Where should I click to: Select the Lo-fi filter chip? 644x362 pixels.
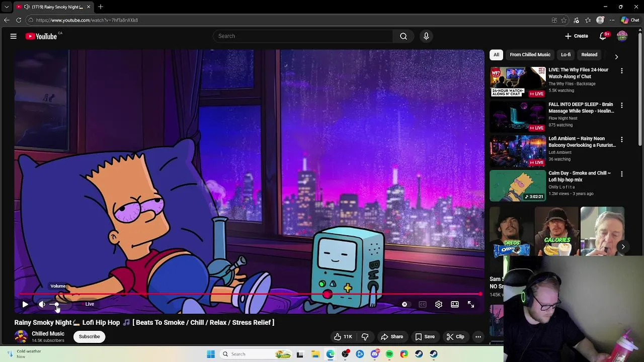pyautogui.click(x=566, y=55)
